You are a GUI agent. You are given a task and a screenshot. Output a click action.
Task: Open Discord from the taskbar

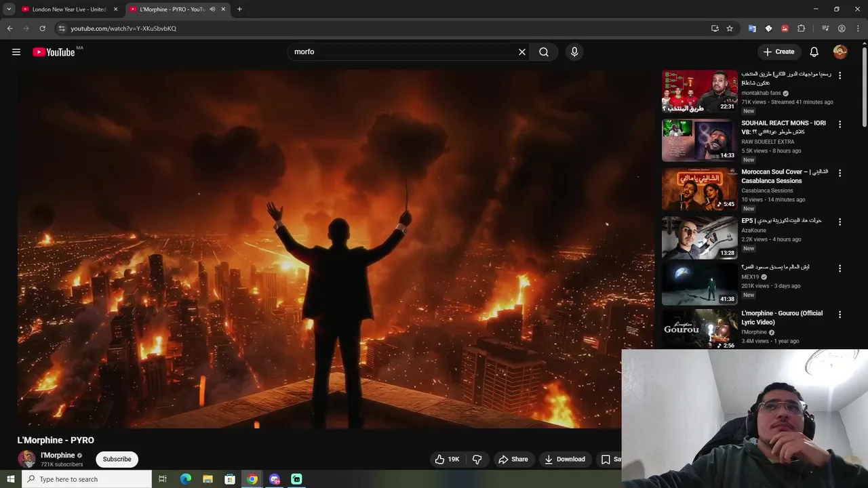click(275, 479)
